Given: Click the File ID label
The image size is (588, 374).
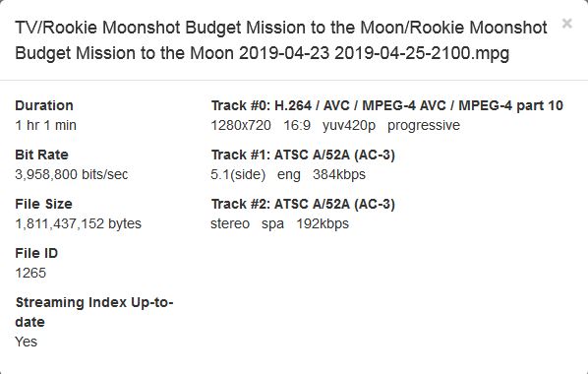Looking at the screenshot, I should pyautogui.click(x=36, y=253).
